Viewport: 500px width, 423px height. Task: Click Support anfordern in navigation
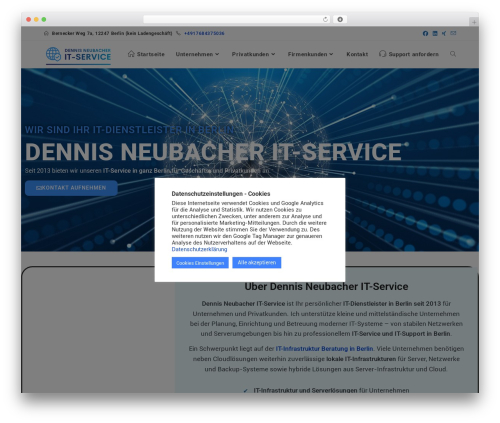(409, 54)
